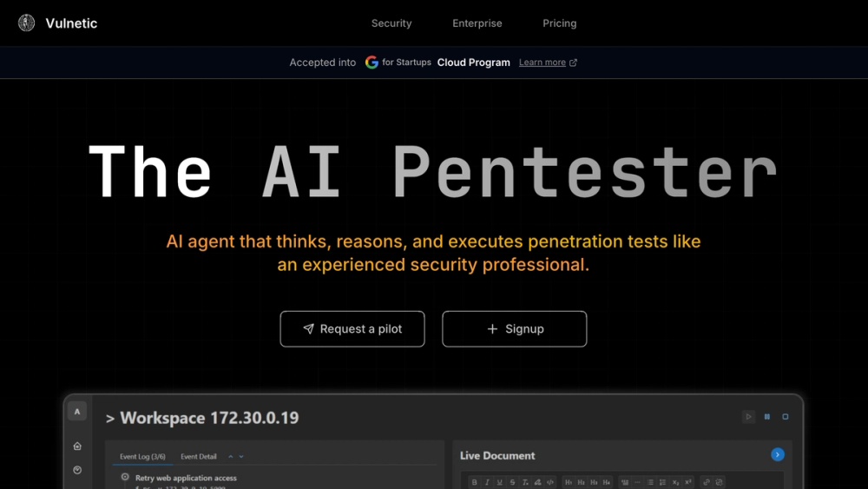
Task: Remove link with the unlink icon
Action: coord(719,482)
